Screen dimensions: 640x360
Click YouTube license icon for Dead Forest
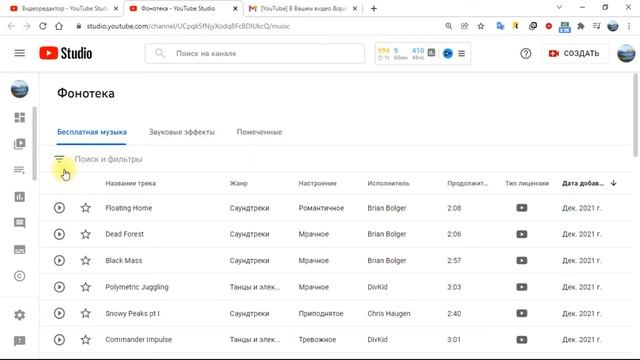click(522, 234)
